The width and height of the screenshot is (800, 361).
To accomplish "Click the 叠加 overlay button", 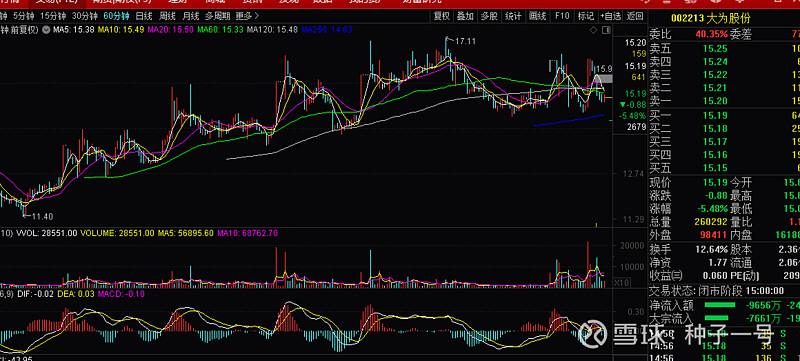I will (465, 16).
